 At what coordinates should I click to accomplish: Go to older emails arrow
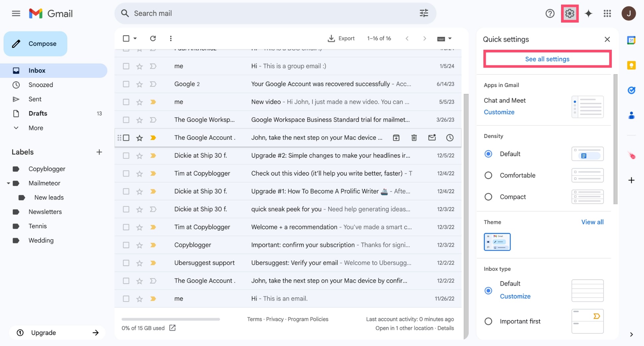click(x=425, y=38)
